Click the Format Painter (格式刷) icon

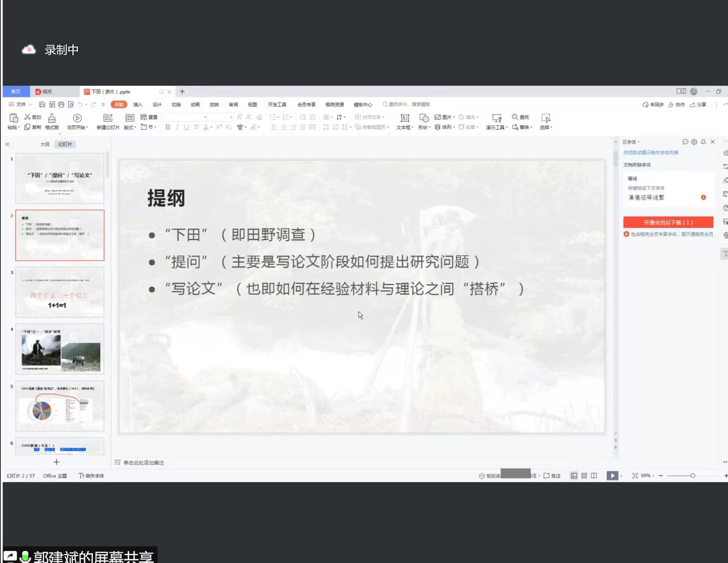52,118
